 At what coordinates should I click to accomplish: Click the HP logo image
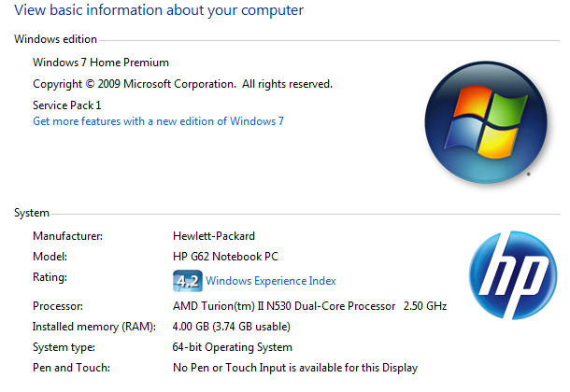[x=513, y=275]
